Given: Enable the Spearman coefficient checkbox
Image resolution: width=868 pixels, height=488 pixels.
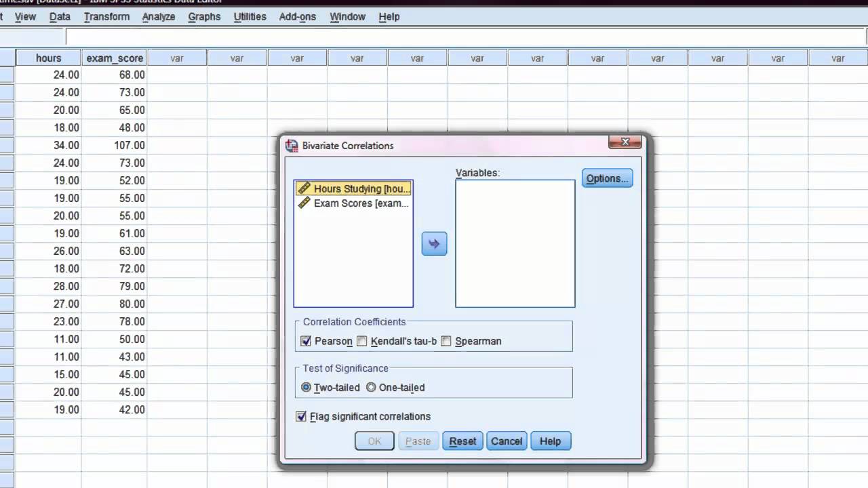Looking at the screenshot, I should tap(446, 341).
